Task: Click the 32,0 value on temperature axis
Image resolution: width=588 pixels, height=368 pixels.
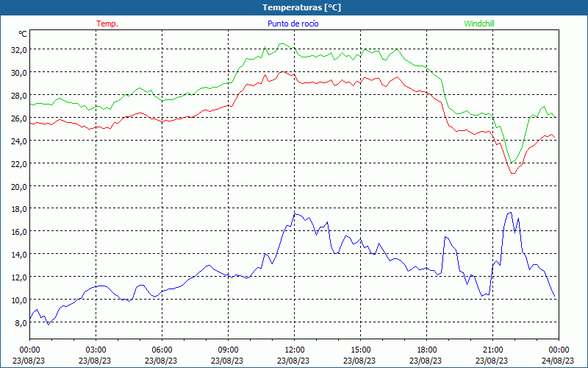Action: pos(19,50)
